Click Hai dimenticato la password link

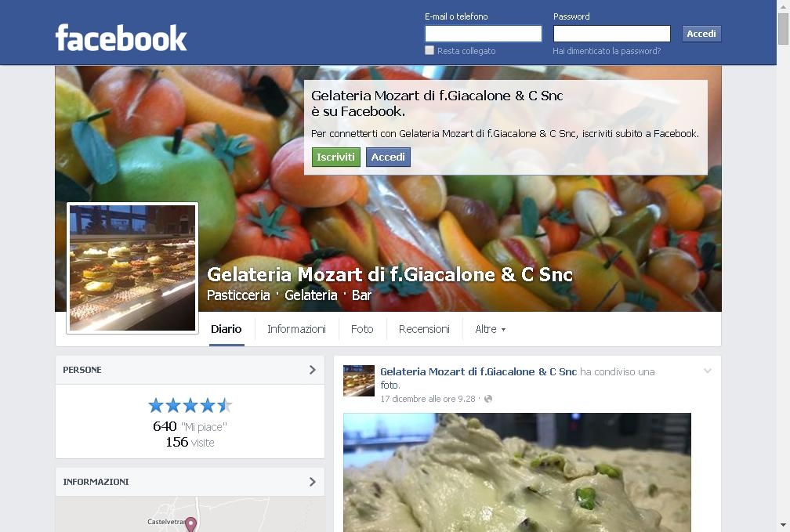(607, 51)
